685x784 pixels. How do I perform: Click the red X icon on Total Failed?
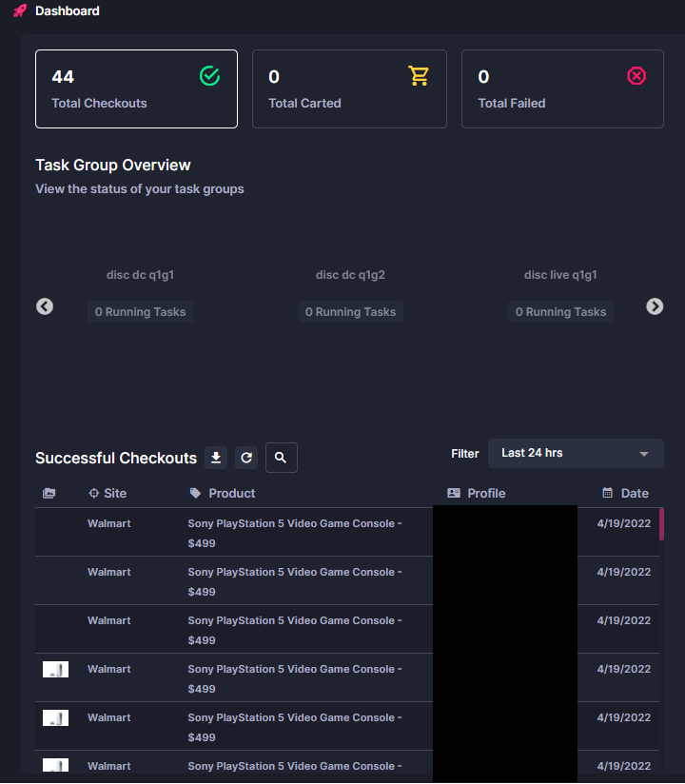(x=636, y=76)
